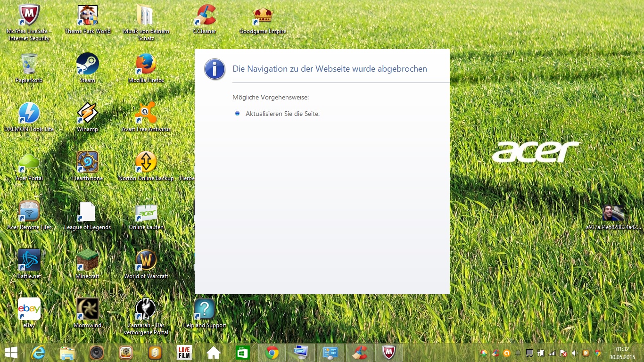Switch to Google Chrome in the taskbar
This screenshot has height=362, width=644.
272,353
